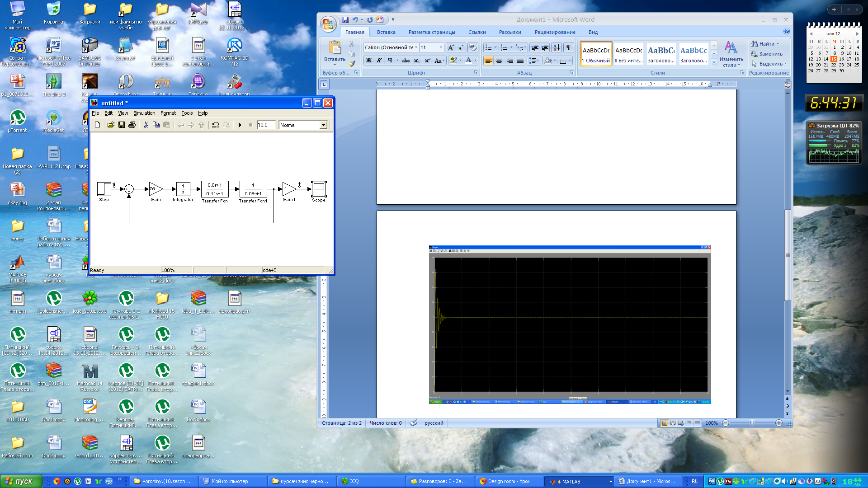
Task: Sort text using the A-Z sort icon
Action: pos(557,47)
